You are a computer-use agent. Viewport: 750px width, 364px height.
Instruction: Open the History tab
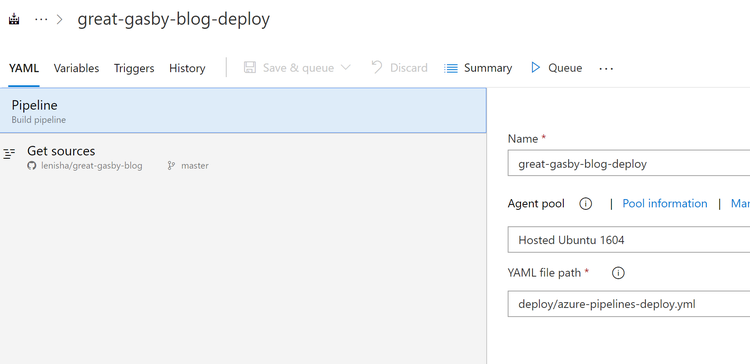coord(187,68)
